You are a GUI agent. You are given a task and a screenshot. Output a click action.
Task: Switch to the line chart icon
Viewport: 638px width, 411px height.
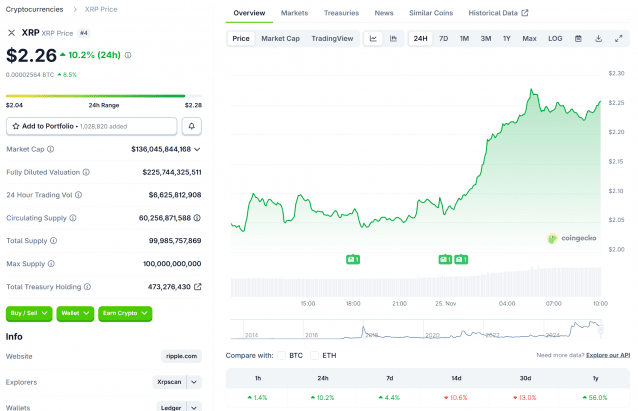click(373, 39)
